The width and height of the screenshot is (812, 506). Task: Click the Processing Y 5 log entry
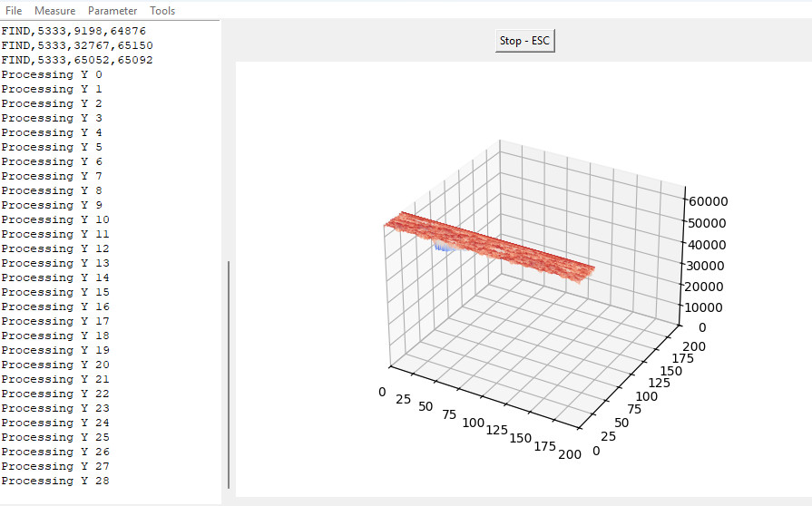tap(52, 147)
